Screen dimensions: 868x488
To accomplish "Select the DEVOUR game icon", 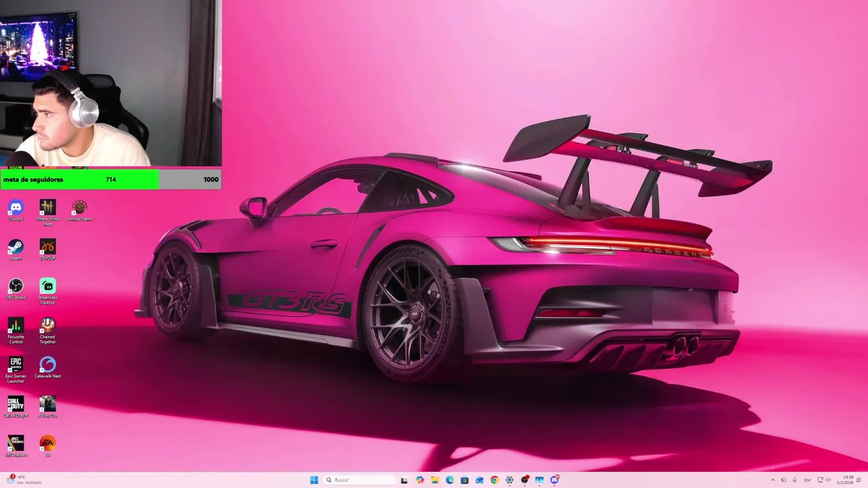I will 47,249.
